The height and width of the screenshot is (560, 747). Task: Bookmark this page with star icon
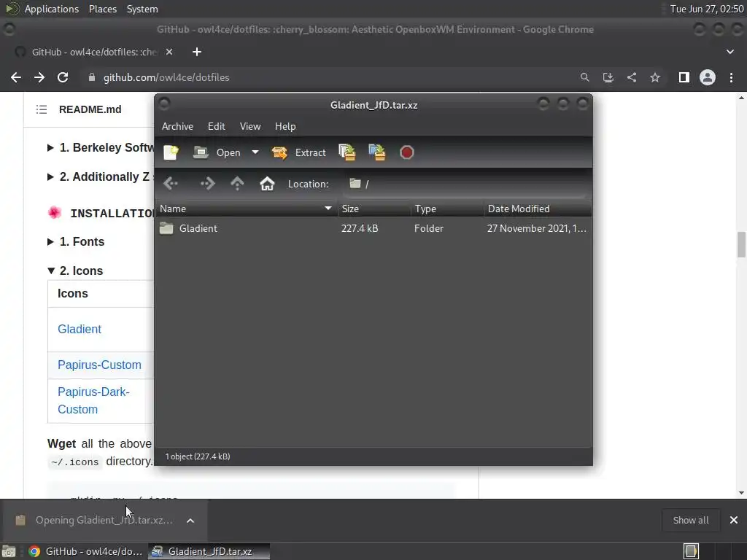click(x=655, y=77)
